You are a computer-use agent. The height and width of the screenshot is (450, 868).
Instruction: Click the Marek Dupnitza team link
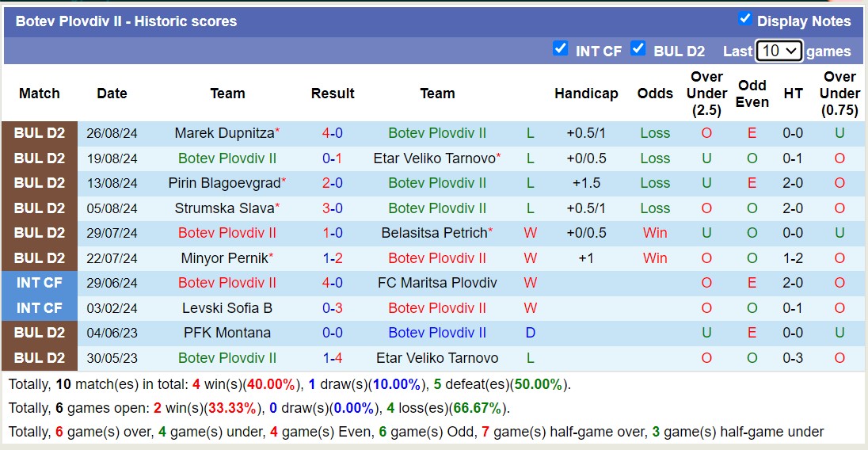click(224, 133)
